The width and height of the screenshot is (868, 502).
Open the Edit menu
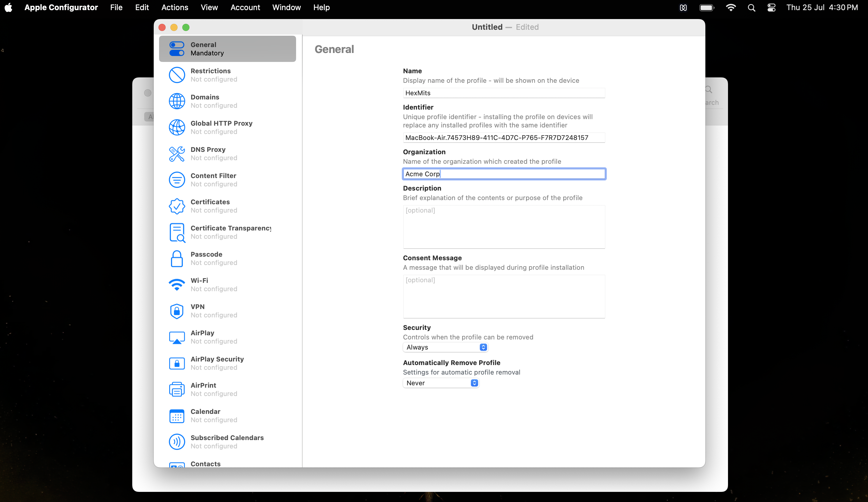tap(141, 7)
